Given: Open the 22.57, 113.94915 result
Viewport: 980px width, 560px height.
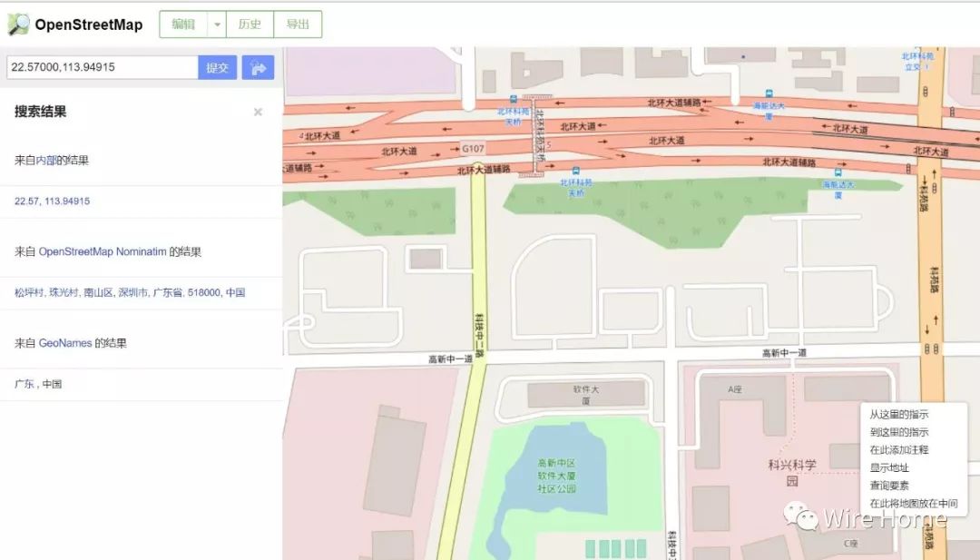Looking at the screenshot, I should [53, 201].
